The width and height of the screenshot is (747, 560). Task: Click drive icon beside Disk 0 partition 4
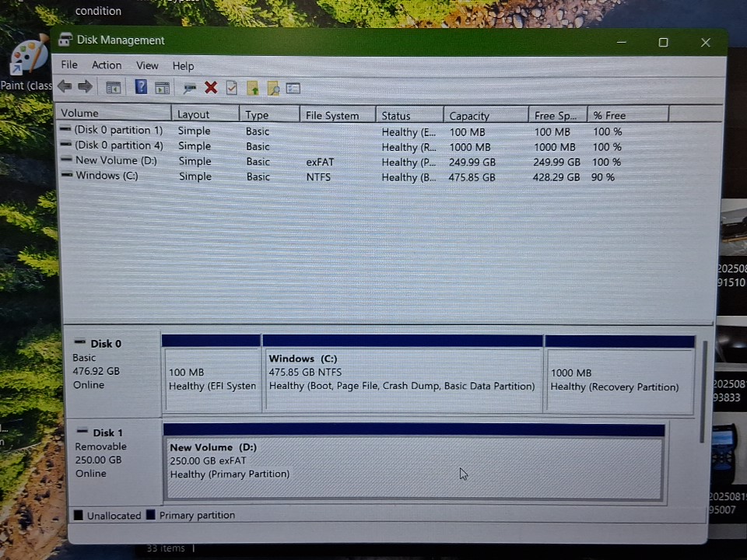click(x=66, y=145)
